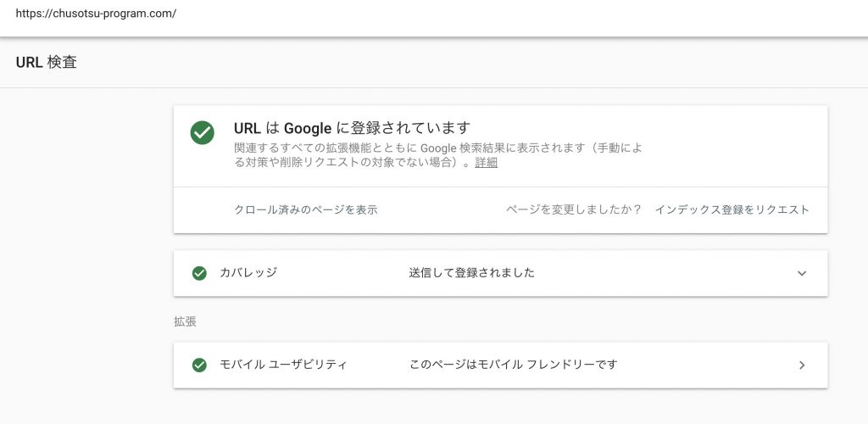Click このページはモバイル フレンドリーです status text

[x=513, y=365]
